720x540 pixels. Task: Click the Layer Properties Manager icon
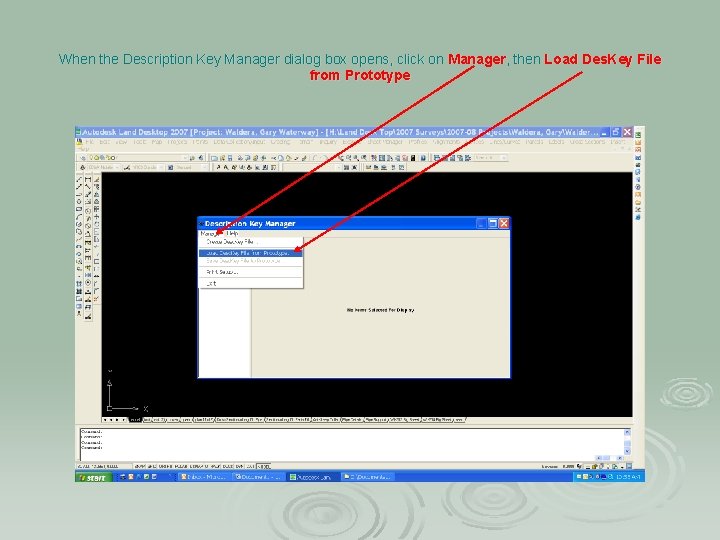pos(83,158)
